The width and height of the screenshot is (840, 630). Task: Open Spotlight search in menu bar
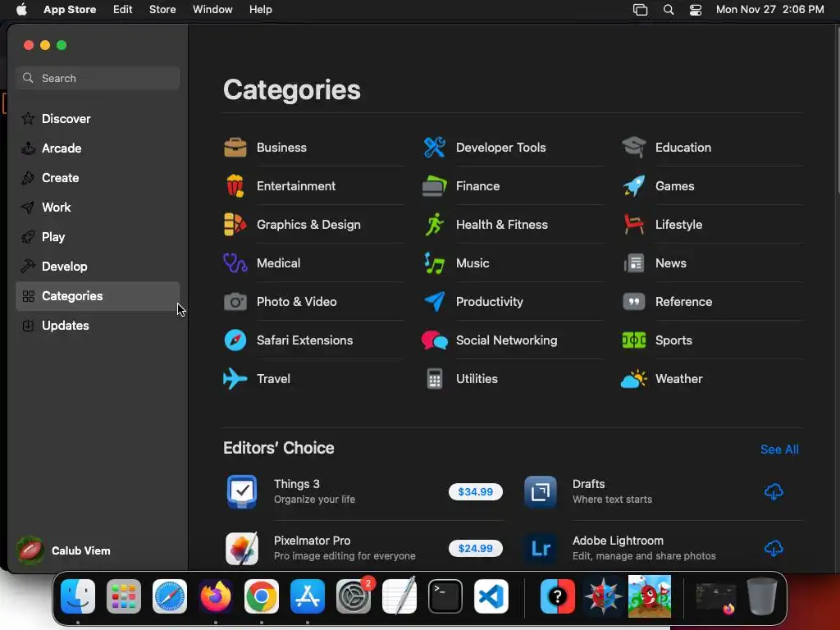[669, 10]
